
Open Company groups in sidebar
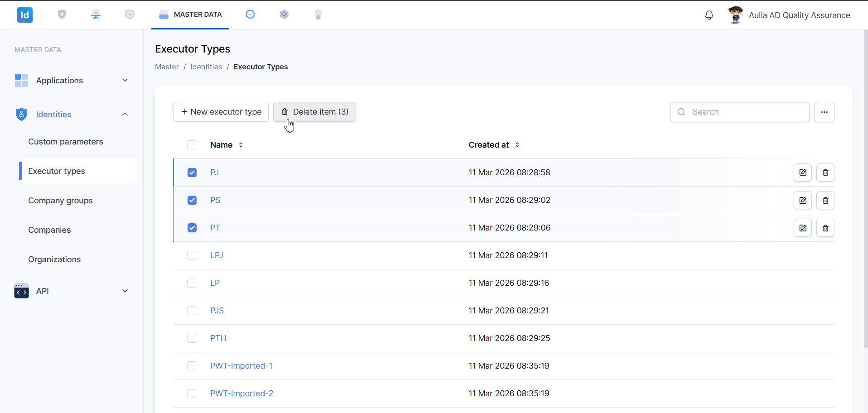pos(60,201)
